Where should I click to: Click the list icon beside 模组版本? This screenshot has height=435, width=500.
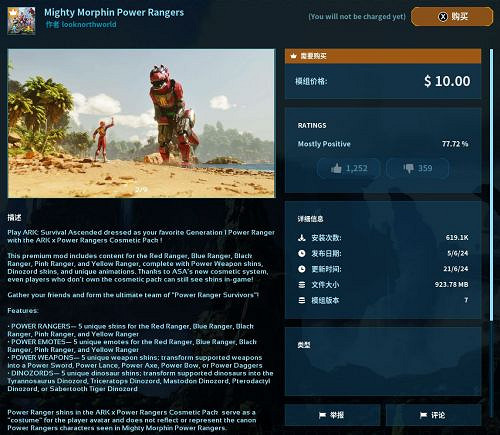tap(301, 300)
